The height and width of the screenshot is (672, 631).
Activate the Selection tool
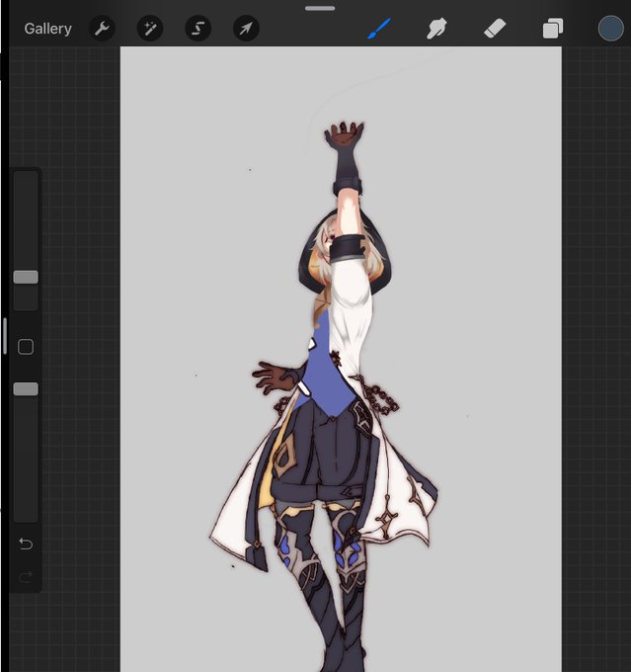pyautogui.click(x=197, y=29)
